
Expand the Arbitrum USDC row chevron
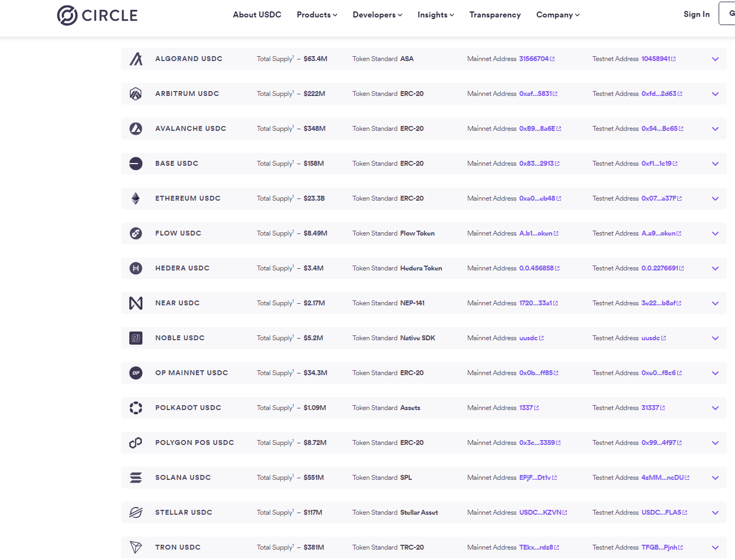(x=715, y=94)
